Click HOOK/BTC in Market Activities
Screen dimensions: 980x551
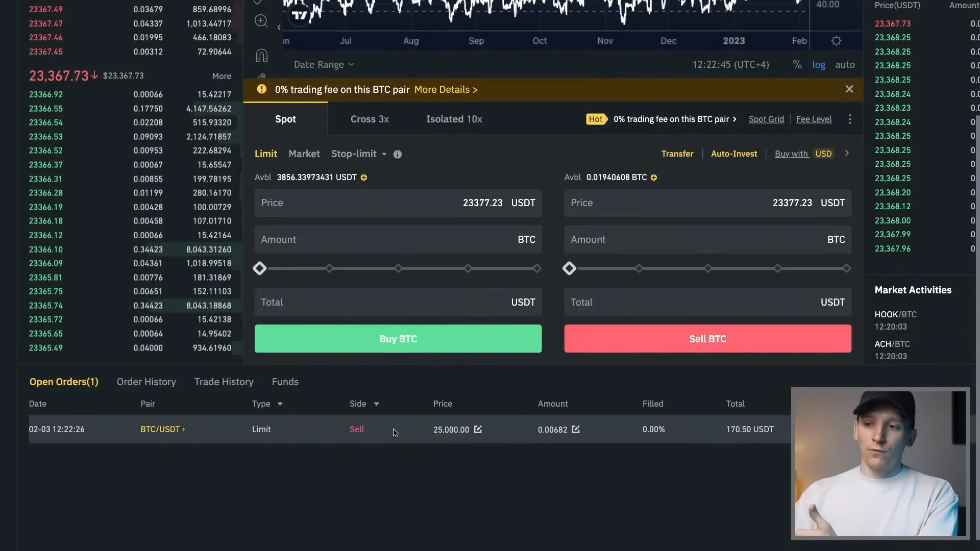895,315
